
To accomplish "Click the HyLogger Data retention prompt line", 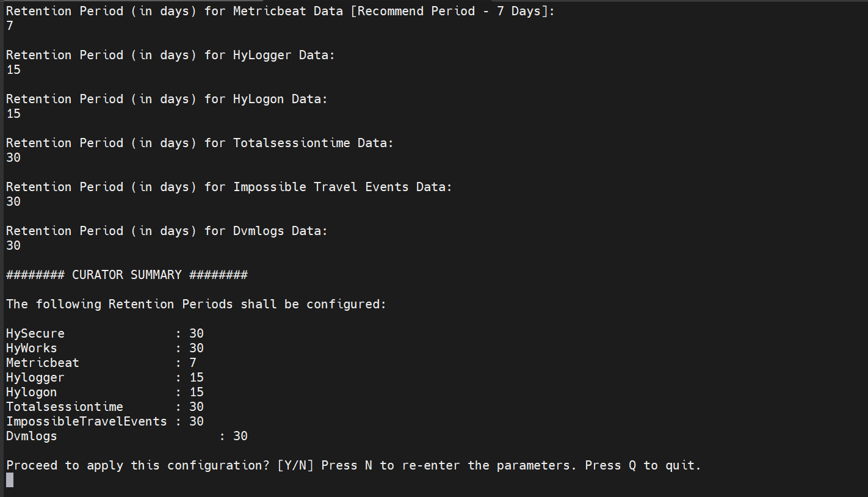I will (170, 55).
